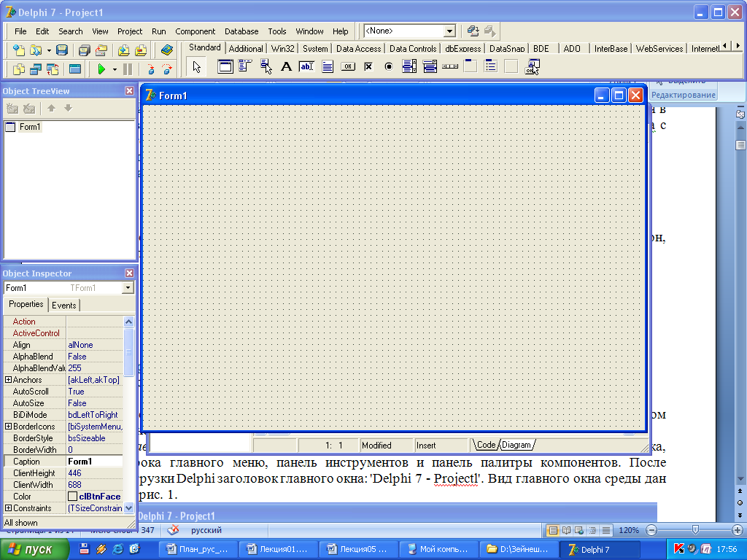Click the Color clBtnFace swatch

pyautogui.click(x=72, y=497)
